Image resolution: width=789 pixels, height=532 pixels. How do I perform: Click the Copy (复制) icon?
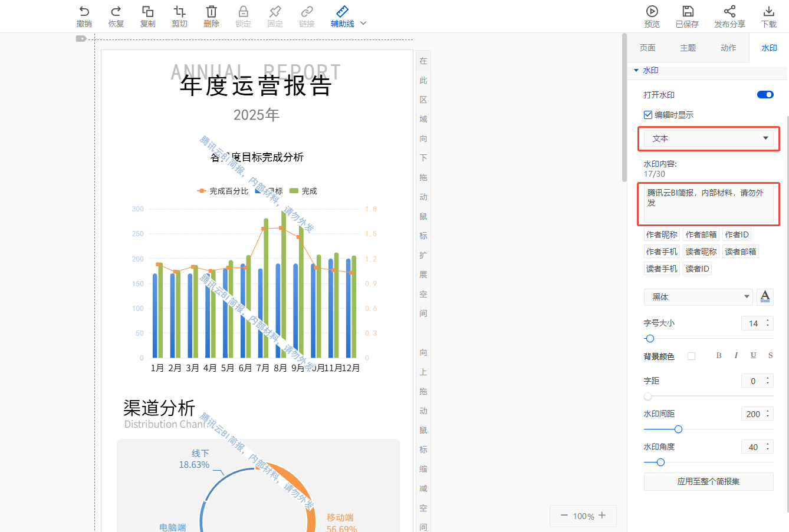[x=147, y=11]
